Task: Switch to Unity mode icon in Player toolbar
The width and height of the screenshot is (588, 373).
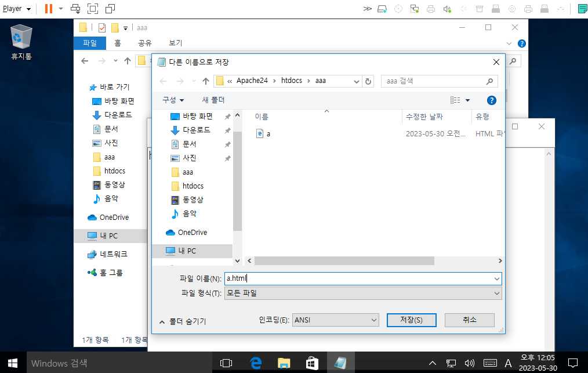Action: click(x=110, y=9)
